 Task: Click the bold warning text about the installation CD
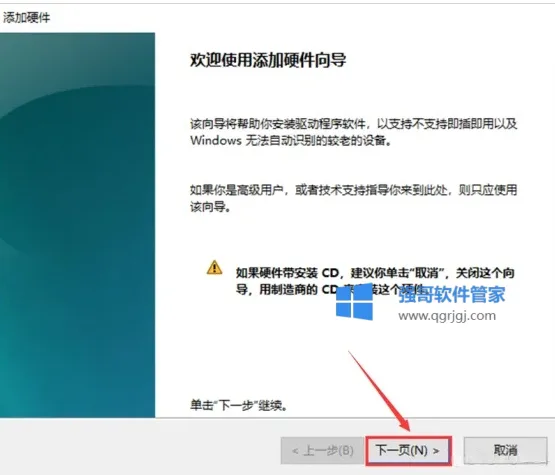(x=375, y=281)
